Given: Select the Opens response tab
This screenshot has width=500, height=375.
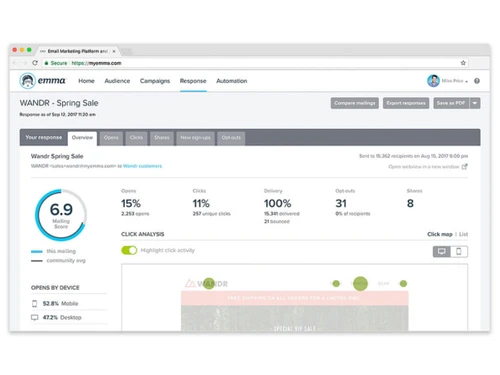Looking at the screenshot, I should tap(111, 138).
